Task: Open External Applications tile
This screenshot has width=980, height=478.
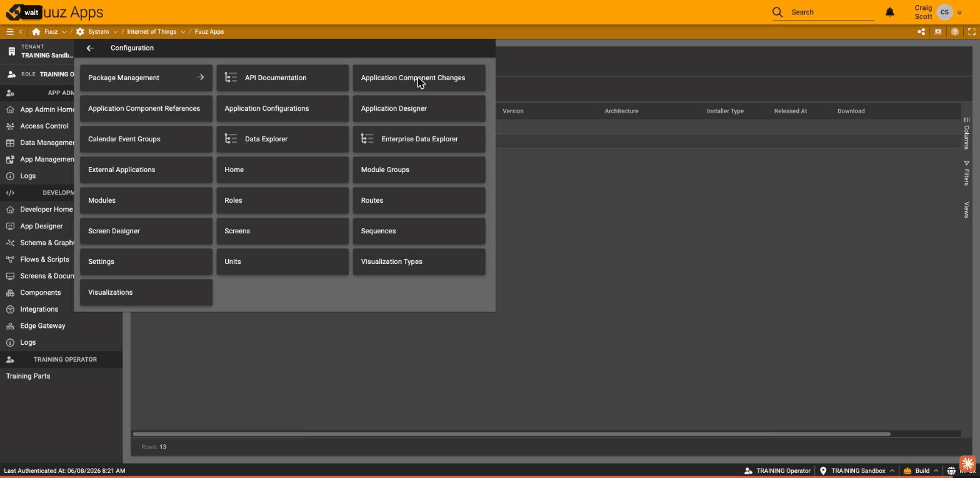Action: coord(146,170)
